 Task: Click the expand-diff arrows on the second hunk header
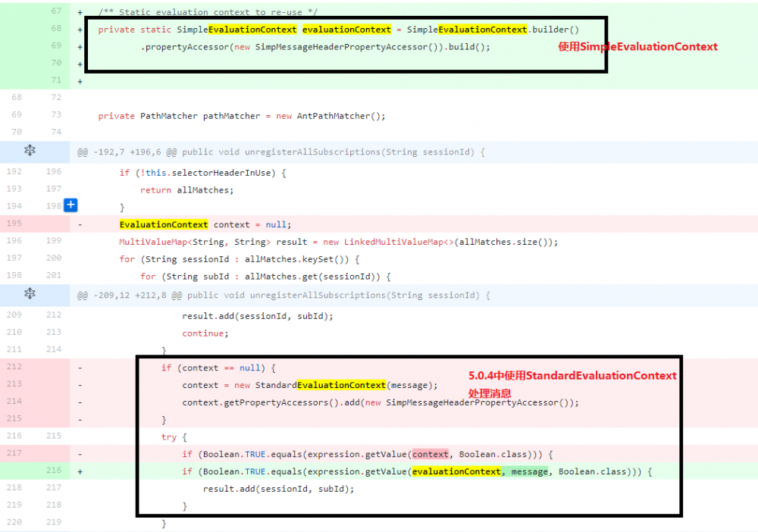click(x=28, y=295)
